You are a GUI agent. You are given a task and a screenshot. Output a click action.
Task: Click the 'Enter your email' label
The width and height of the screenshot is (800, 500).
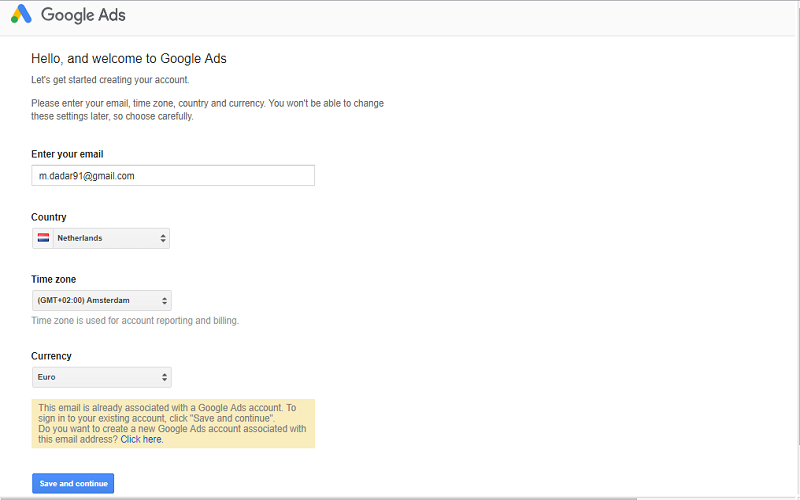click(67, 154)
